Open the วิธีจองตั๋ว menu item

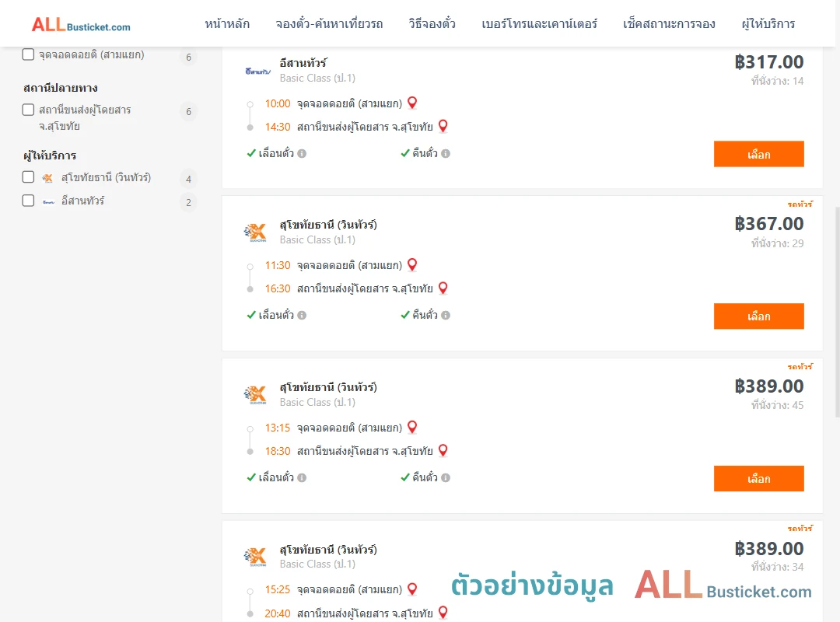tap(432, 24)
